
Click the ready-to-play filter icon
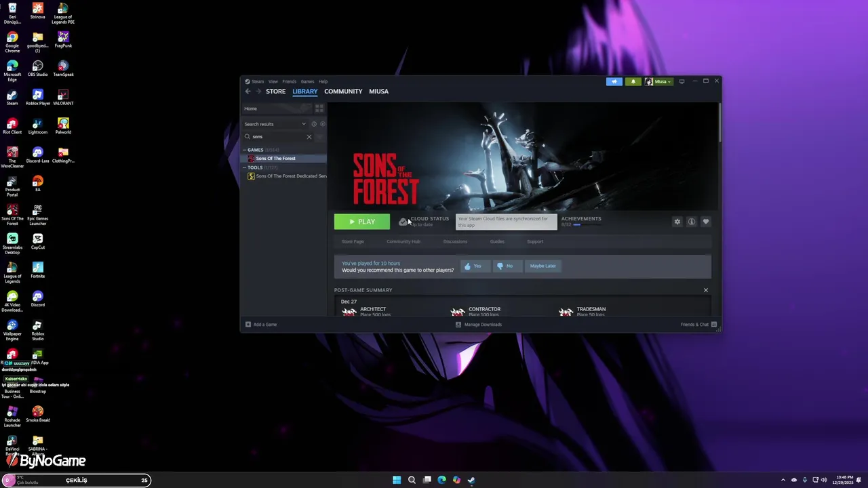pyautogui.click(x=322, y=124)
